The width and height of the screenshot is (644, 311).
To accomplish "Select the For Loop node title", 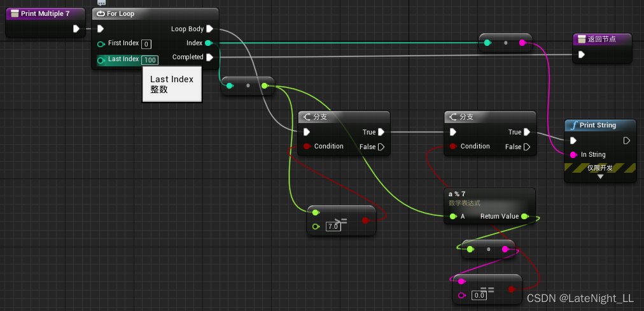I will pos(120,13).
